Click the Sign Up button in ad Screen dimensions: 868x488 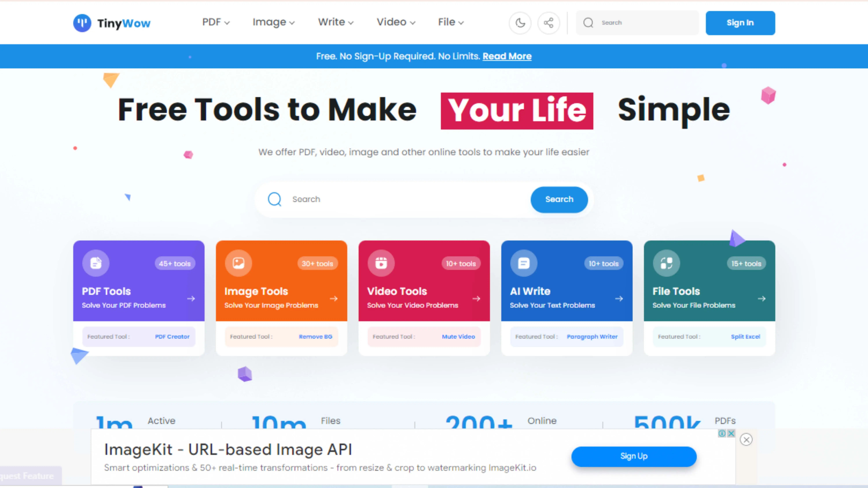coord(634,456)
